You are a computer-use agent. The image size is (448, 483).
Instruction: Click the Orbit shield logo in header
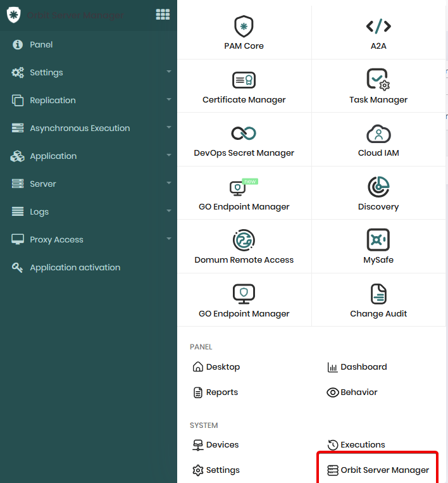click(x=13, y=15)
